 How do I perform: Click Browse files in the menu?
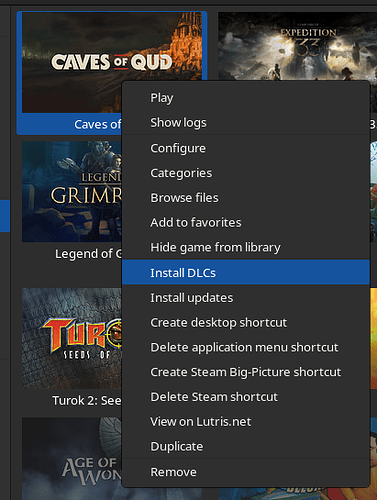[x=246, y=198]
